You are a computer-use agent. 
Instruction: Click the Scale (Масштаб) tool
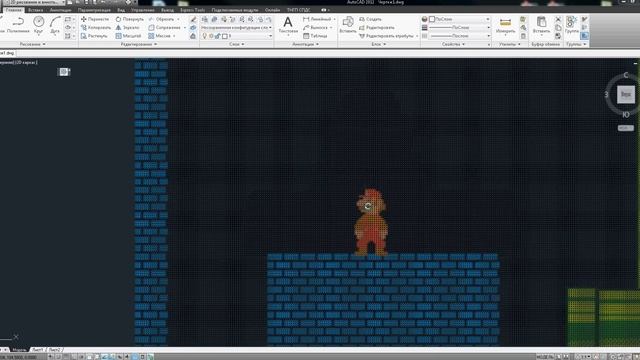coord(128,36)
